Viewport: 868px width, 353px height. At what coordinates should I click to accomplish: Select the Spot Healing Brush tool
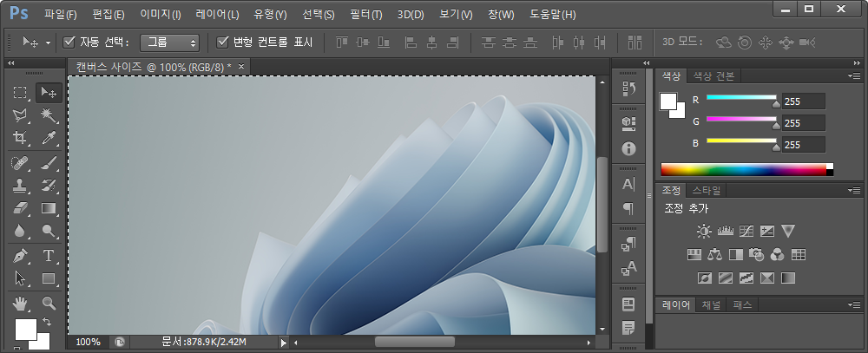click(x=21, y=163)
